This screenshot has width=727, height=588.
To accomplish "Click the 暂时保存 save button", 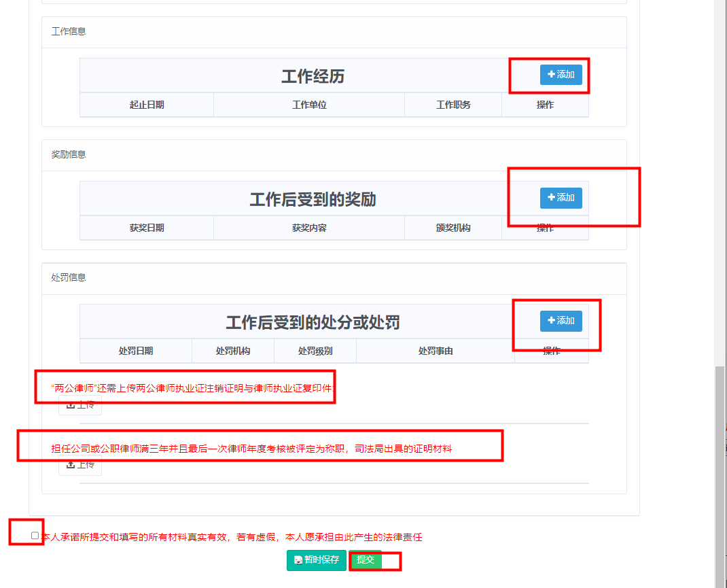I will tap(316, 560).
